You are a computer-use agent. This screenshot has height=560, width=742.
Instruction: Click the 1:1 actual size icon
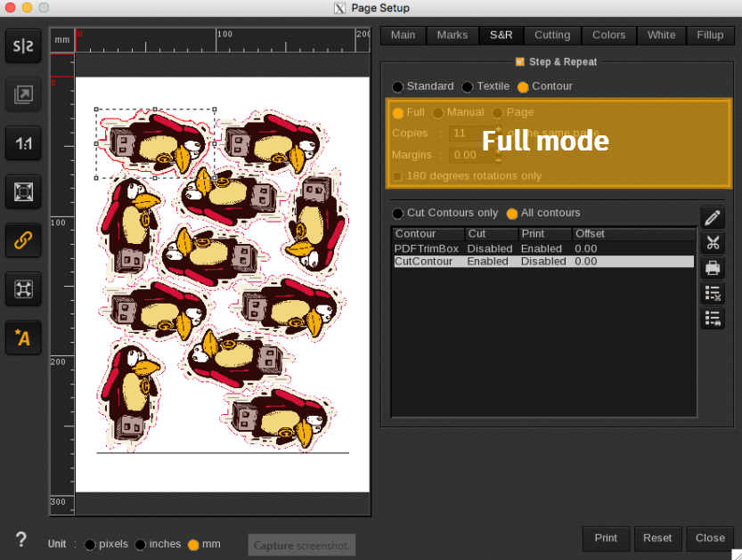click(23, 142)
